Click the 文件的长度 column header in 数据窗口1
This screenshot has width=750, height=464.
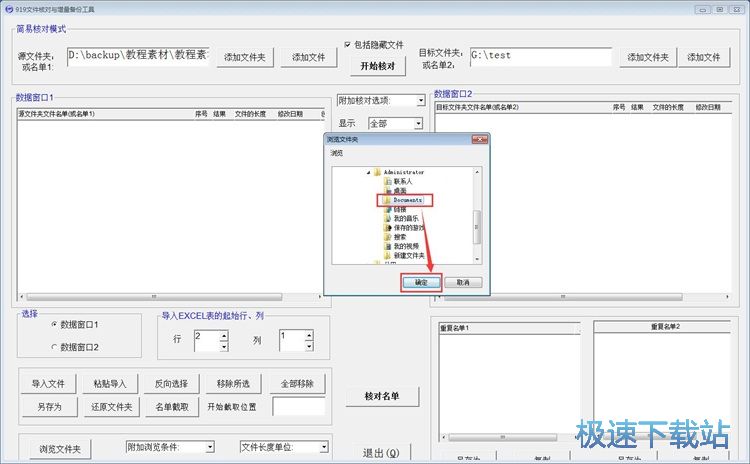[250, 114]
